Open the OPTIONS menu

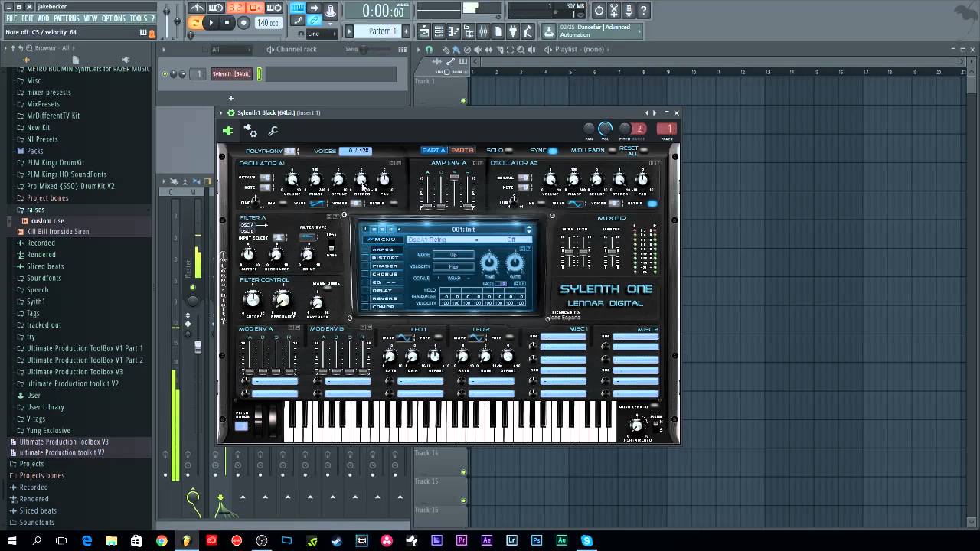coord(113,18)
